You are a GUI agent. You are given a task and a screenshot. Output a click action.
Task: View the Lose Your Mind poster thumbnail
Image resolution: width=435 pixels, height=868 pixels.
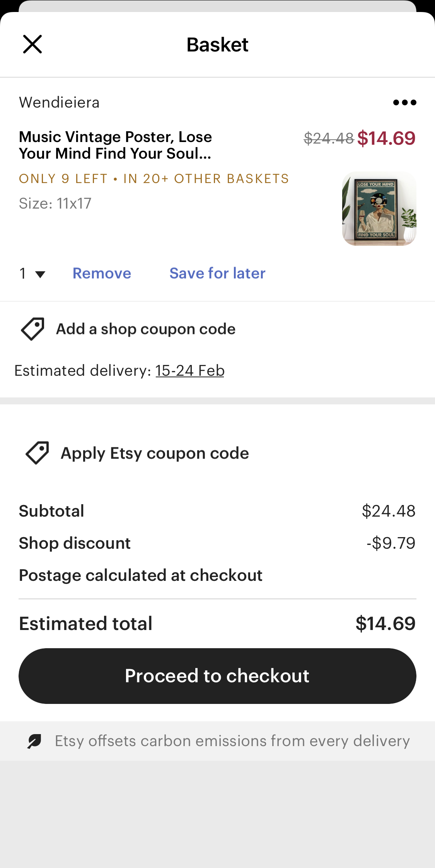point(379,208)
